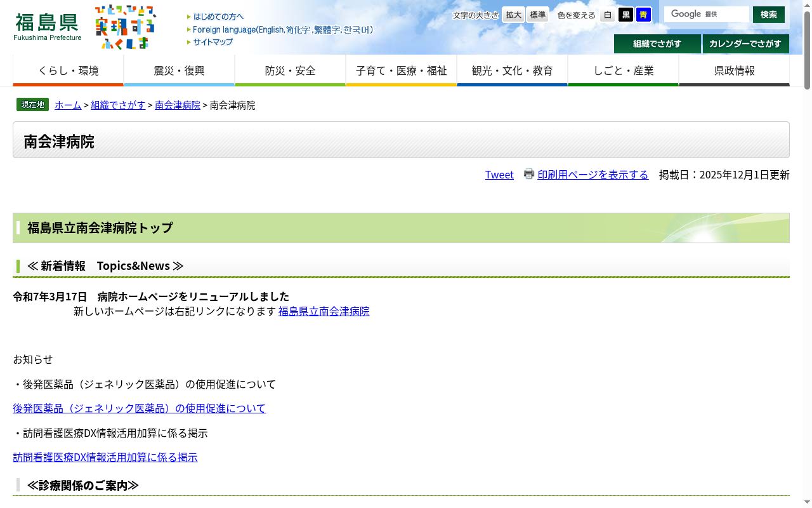The height and width of the screenshot is (508, 812).
Task: Enlarge text with the 拡大 button
Action: (513, 15)
